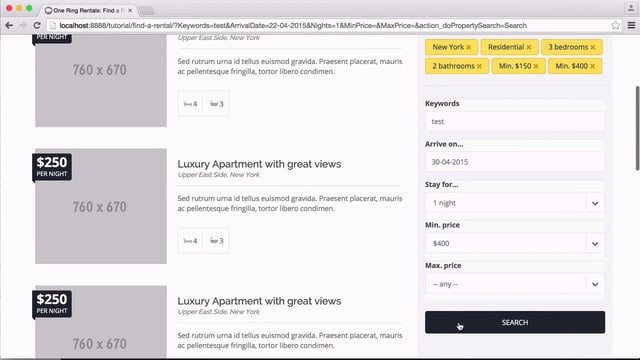Reload the page with refresh icon
This screenshot has width=640, height=360.
click(x=37, y=25)
